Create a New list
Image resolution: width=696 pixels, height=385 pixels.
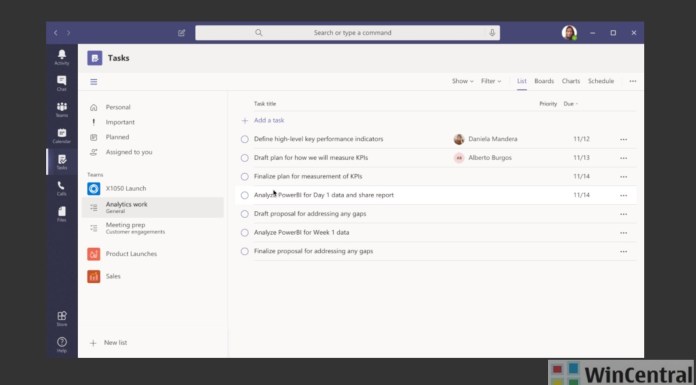pos(108,343)
